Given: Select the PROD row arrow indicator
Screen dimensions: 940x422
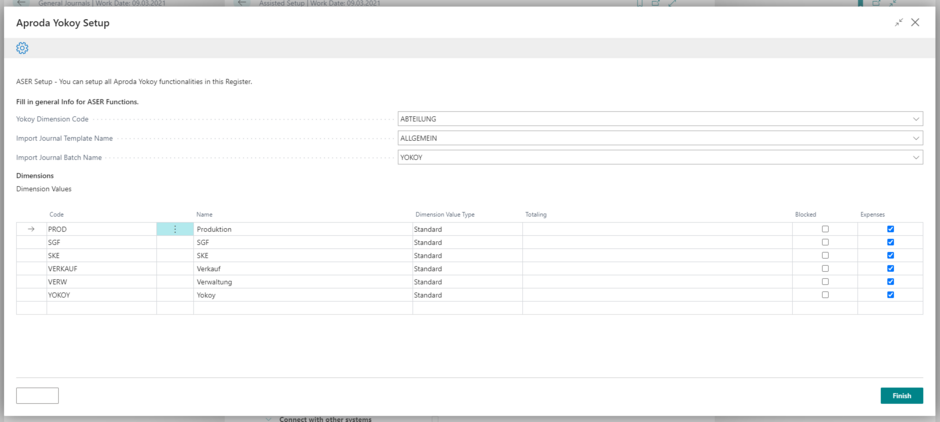Looking at the screenshot, I should (x=31, y=229).
